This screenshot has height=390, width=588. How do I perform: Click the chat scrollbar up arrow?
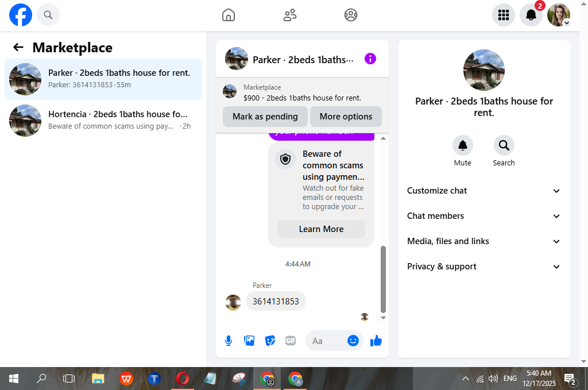383,138
